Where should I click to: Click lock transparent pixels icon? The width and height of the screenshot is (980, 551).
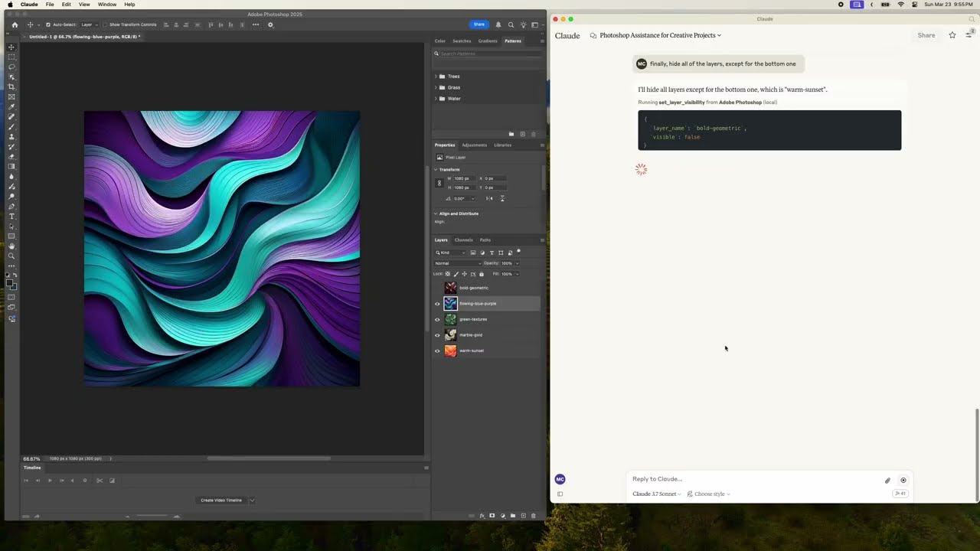pos(448,274)
